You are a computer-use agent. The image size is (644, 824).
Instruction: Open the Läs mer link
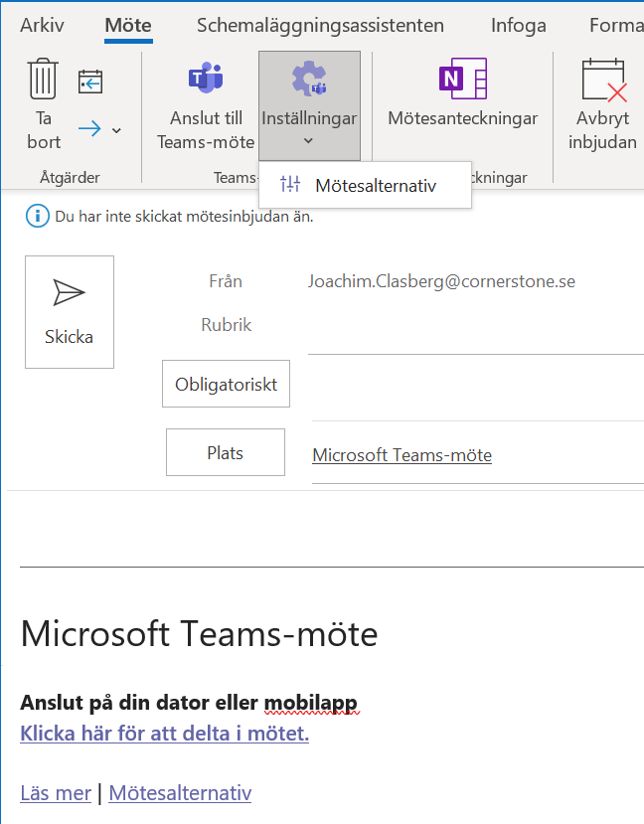click(x=56, y=792)
